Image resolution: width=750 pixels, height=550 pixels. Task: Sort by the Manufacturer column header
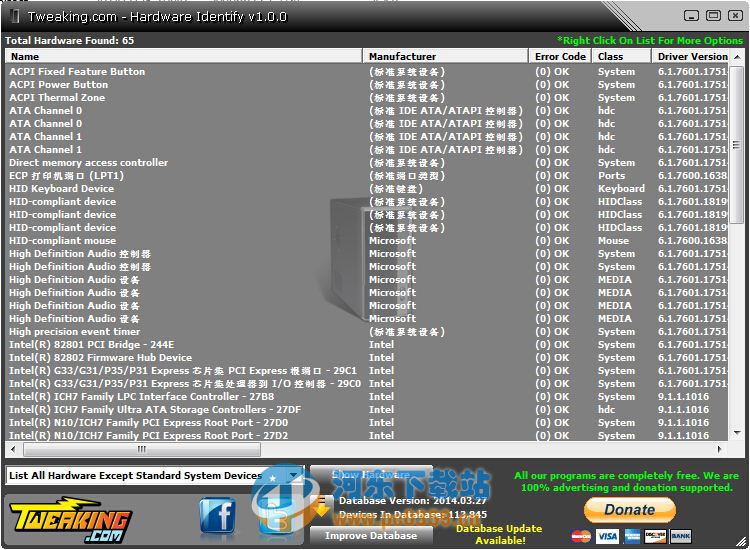[445, 56]
